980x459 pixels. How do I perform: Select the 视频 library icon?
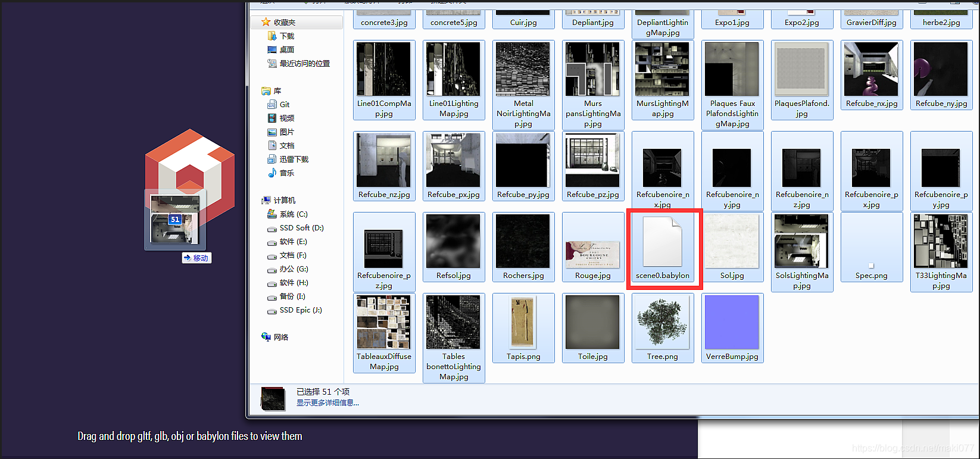(272, 118)
